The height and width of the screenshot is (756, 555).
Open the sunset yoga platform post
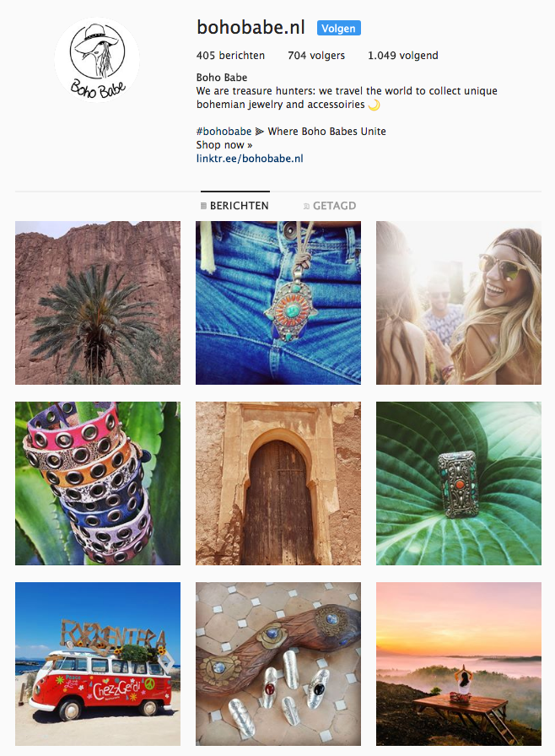coord(459,664)
